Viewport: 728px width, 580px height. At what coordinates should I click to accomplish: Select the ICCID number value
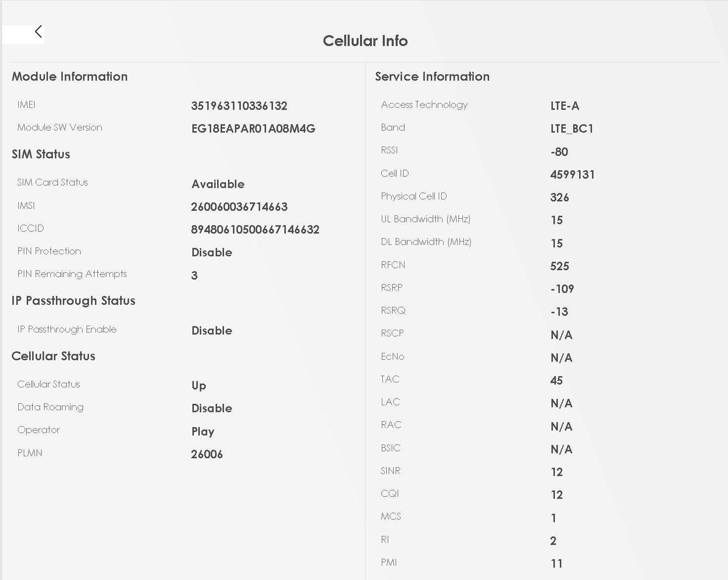coord(255,230)
